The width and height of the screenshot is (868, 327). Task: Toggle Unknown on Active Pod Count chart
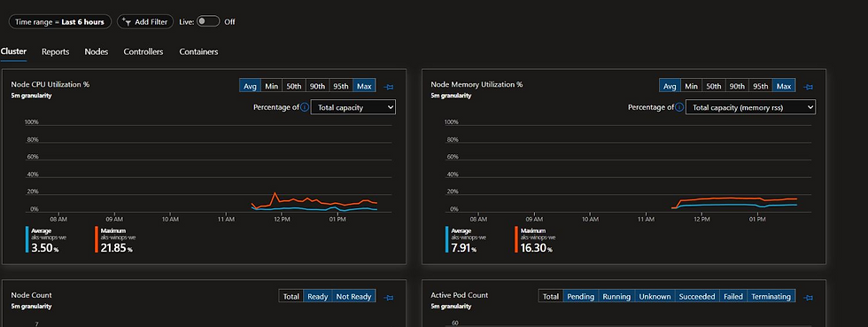655,297
